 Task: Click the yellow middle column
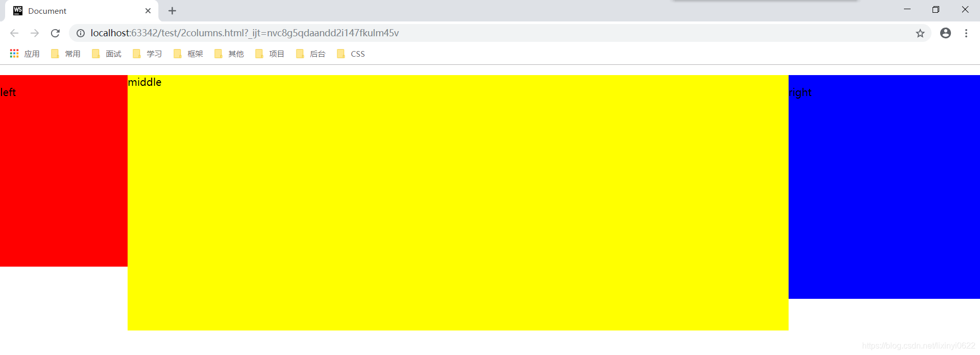pos(458,203)
